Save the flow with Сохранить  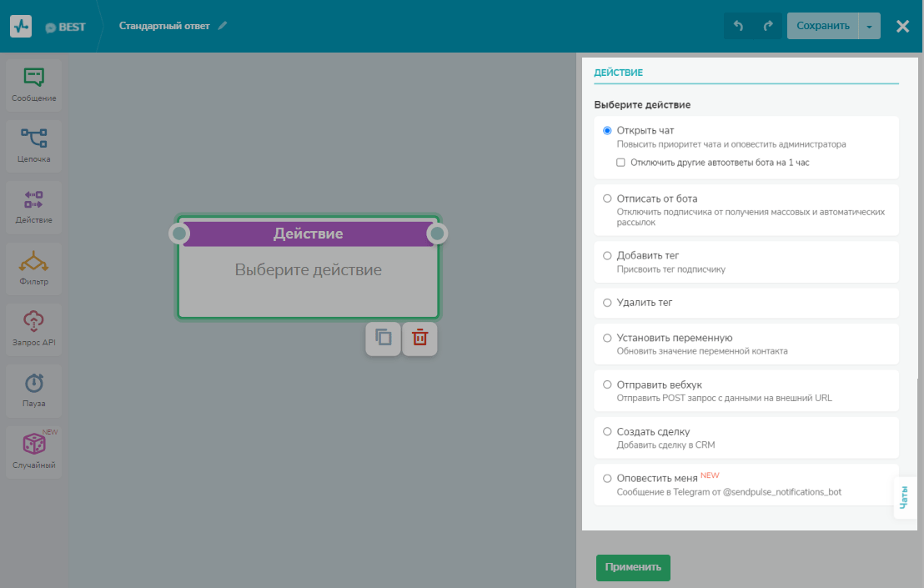coord(822,26)
